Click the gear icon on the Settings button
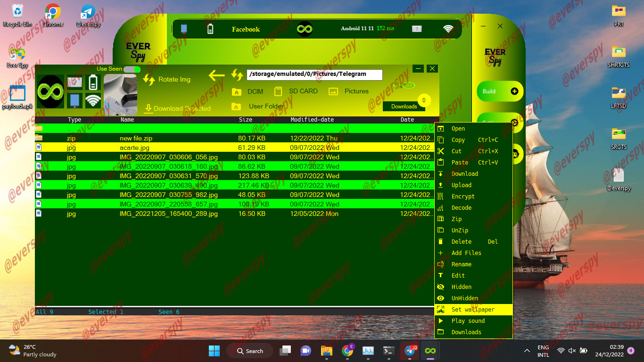This screenshot has width=644, height=362. (514, 123)
